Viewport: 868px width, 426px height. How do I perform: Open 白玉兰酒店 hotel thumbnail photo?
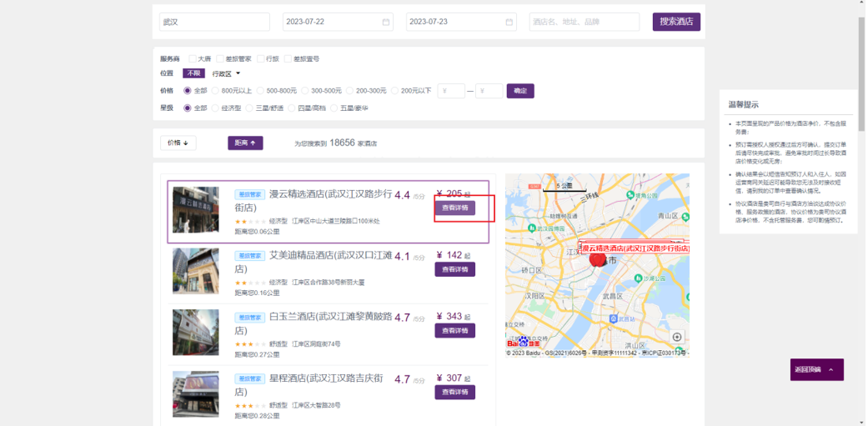[x=195, y=331]
